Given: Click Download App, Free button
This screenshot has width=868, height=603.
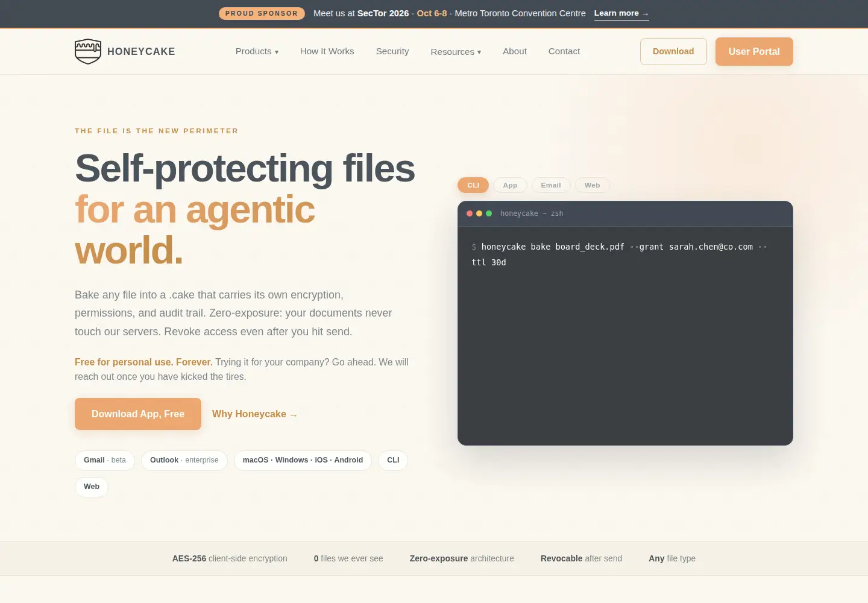Looking at the screenshot, I should tap(138, 414).
